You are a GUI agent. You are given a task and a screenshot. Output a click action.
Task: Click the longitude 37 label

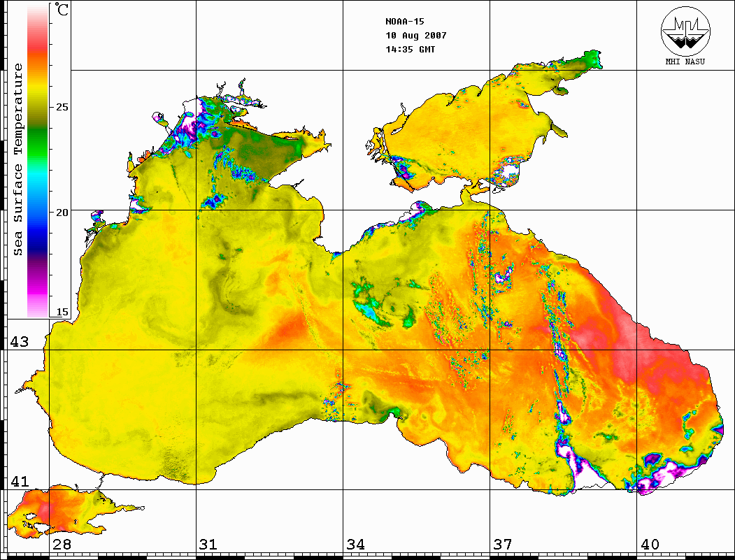(502, 545)
